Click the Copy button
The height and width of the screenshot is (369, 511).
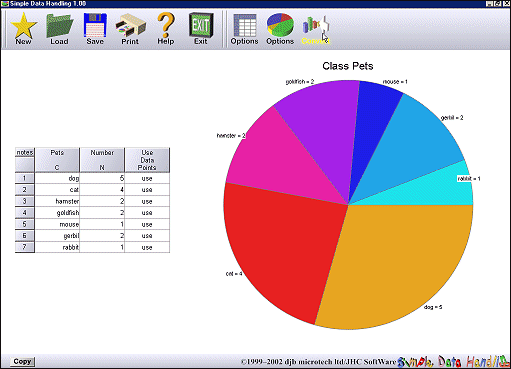tap(22, 362)
